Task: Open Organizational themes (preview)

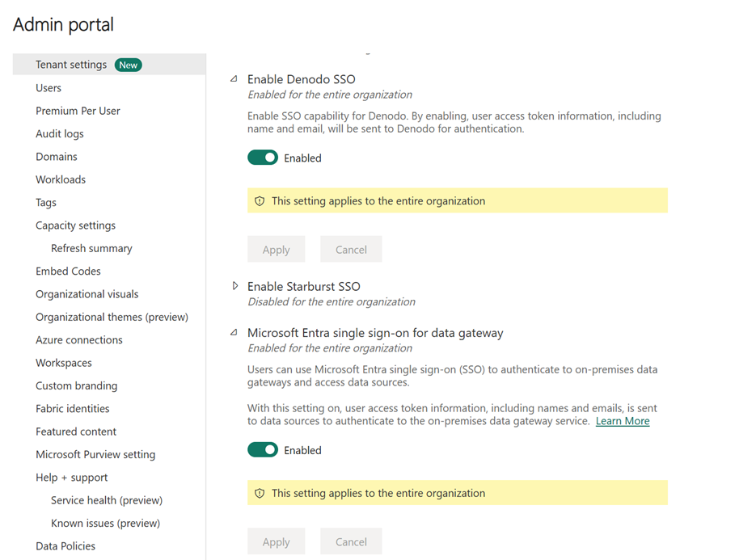Action: coord(112,317)
